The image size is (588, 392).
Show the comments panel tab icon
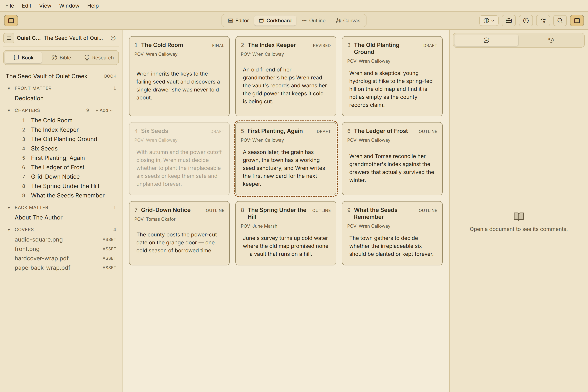pos(486,40)
